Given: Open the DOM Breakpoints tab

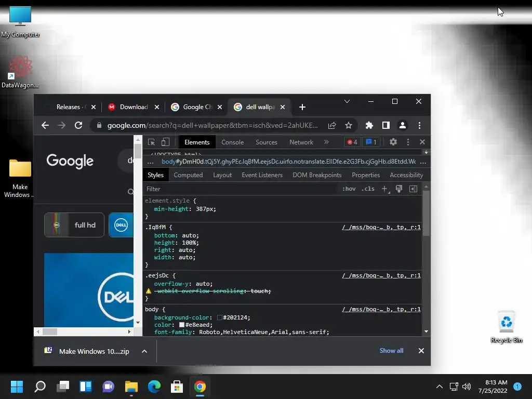Looking at the screenshot, I should click(317, 175).
